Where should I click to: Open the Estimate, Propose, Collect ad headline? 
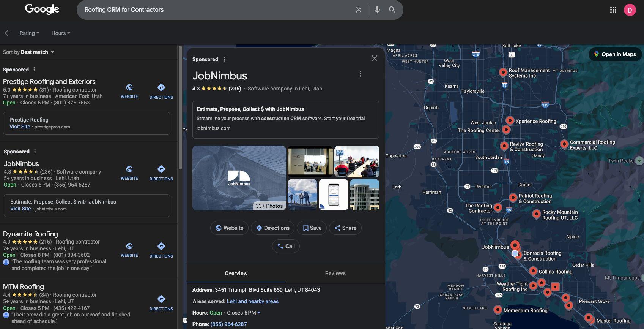(x=250, y=109)
